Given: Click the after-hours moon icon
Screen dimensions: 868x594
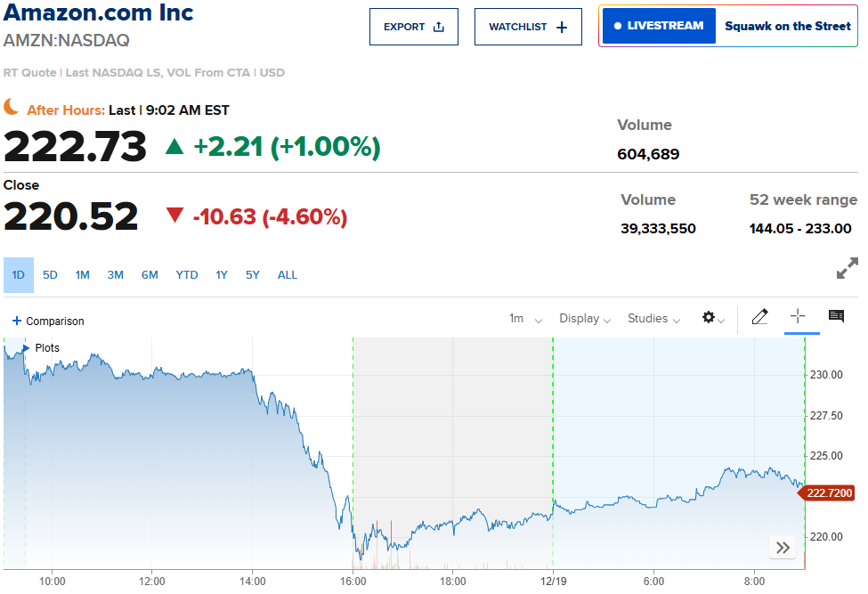Looking at the screenshot, I should coord(12,108).
